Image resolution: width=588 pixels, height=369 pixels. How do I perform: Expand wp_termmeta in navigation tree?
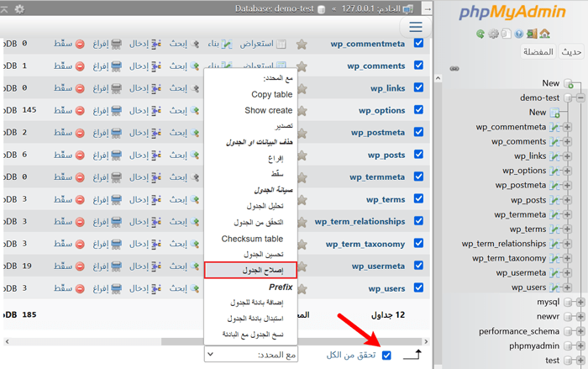pos(567,215)
